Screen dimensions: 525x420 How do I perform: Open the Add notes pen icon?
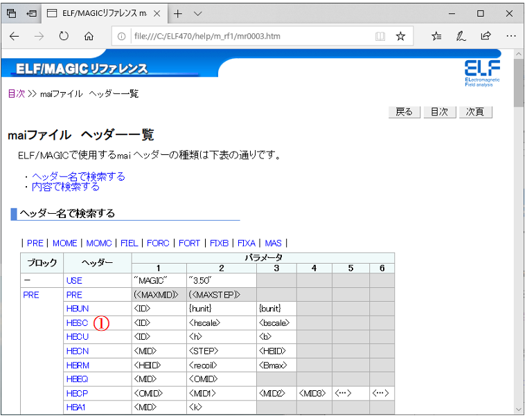[x=461, y=36]
